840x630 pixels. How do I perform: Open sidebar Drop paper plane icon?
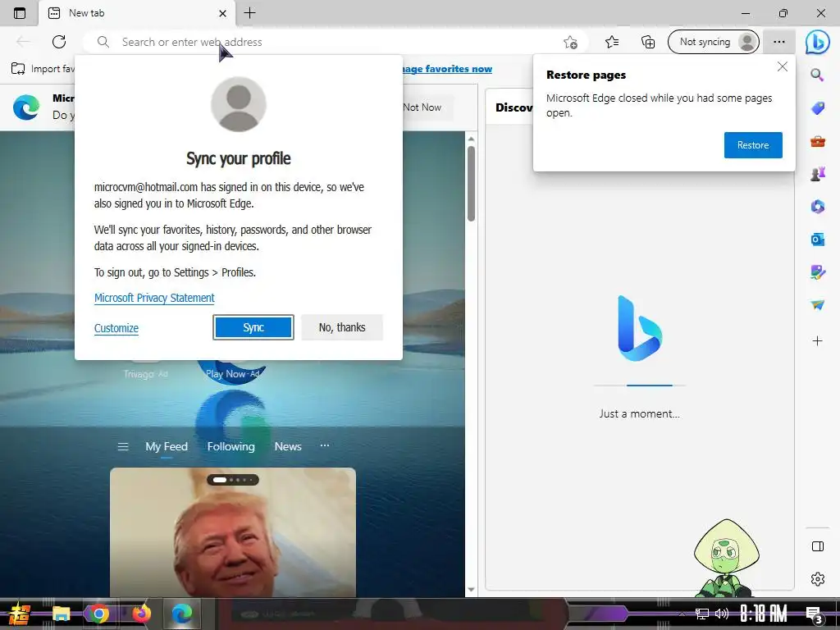pos(818,305)
